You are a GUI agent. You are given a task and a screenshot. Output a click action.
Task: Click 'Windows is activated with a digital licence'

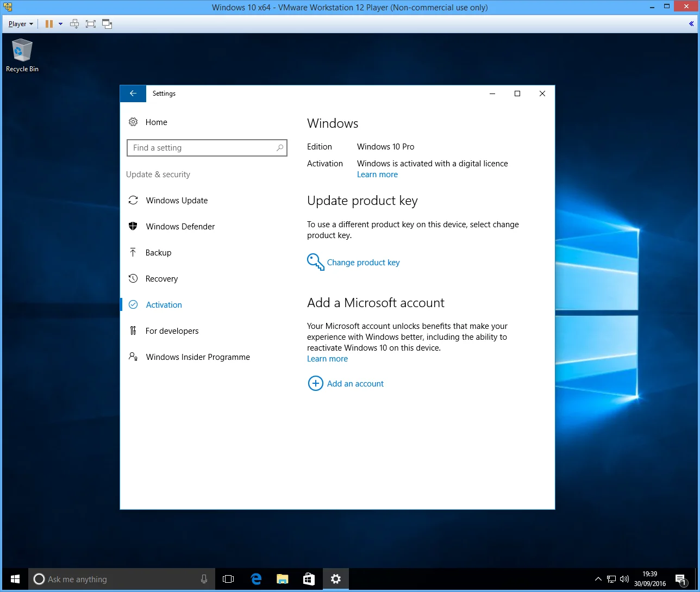click(433, 164)
